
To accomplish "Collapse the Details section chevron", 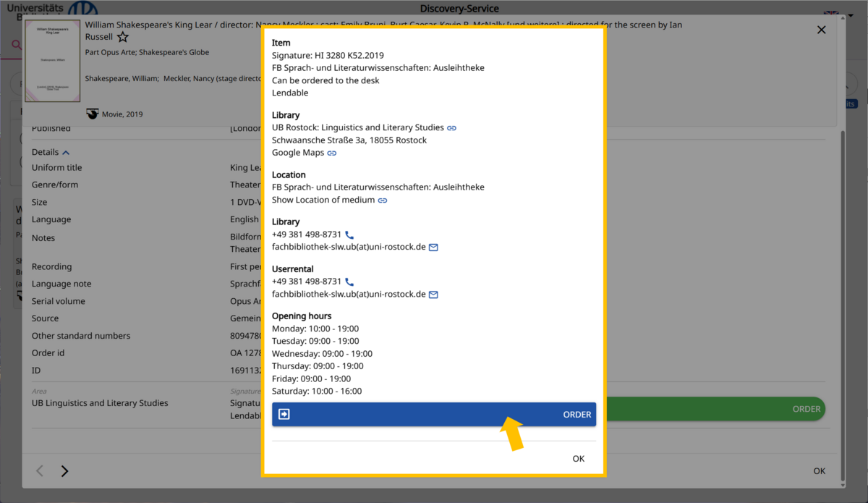I will click(x=67, y=153).
